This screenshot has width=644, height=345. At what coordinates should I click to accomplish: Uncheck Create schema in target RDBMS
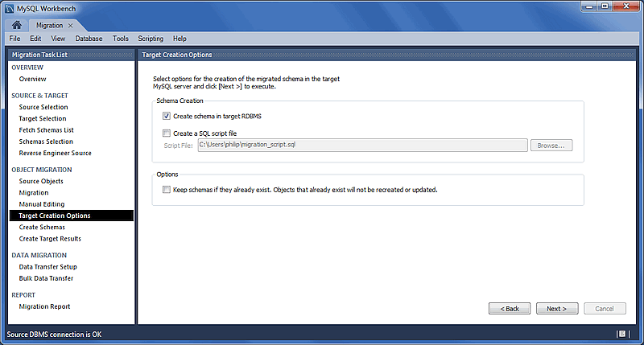(167, 116)
